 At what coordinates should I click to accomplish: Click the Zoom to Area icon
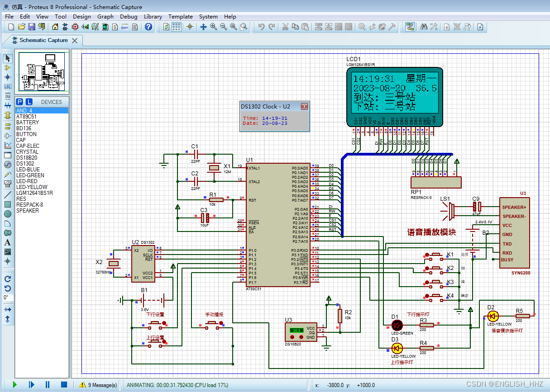[244, 27]
